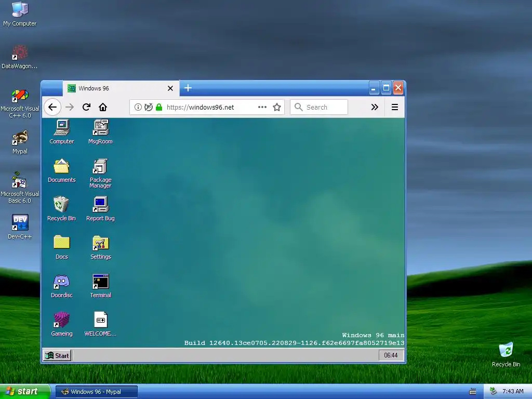Open the Gameing shortcut
This screenshot has width=532, height=399.
coord(62,324)
